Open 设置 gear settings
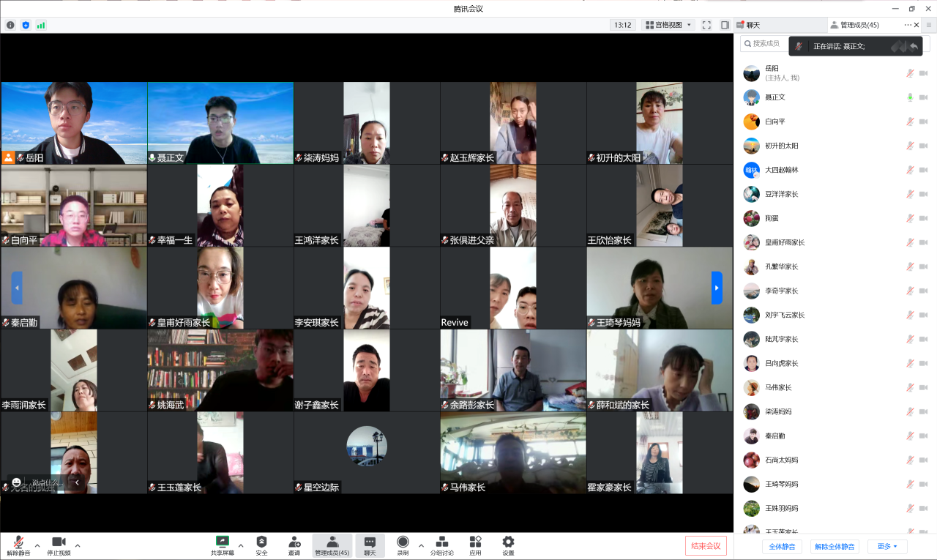The image size is (937, 560). click(x=508, y=542)
